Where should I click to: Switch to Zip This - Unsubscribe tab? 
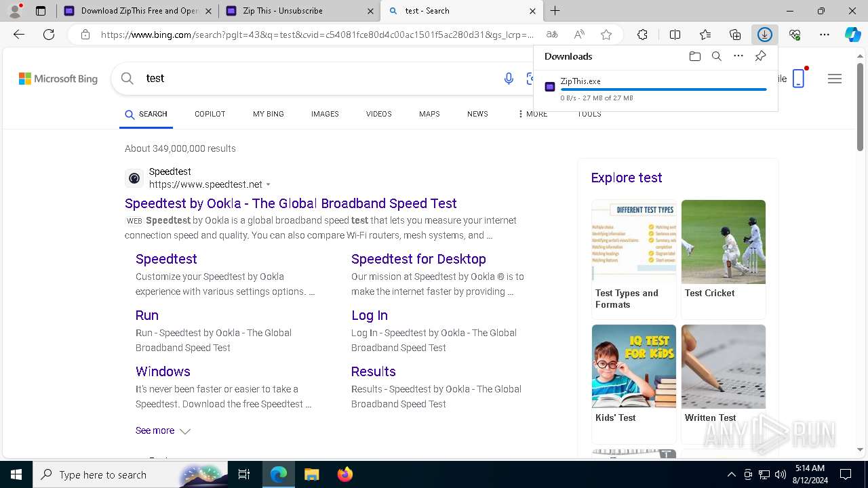[299, 11]
